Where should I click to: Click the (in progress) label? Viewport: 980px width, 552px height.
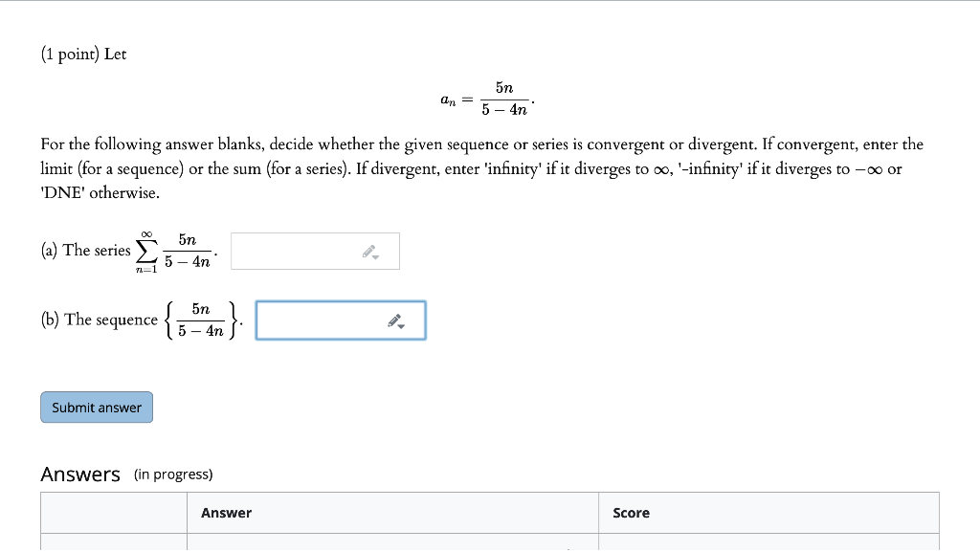click(x=173, y=475)
